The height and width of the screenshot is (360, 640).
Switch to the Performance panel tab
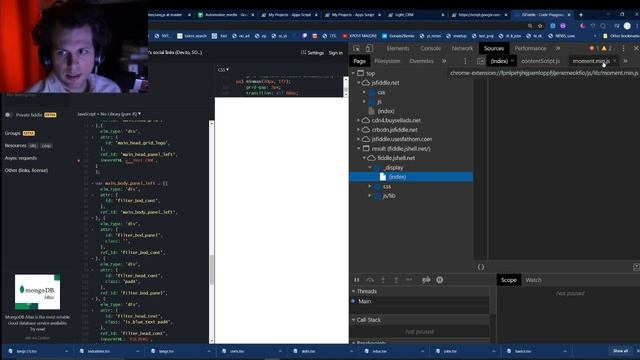[x=530, y=48]
